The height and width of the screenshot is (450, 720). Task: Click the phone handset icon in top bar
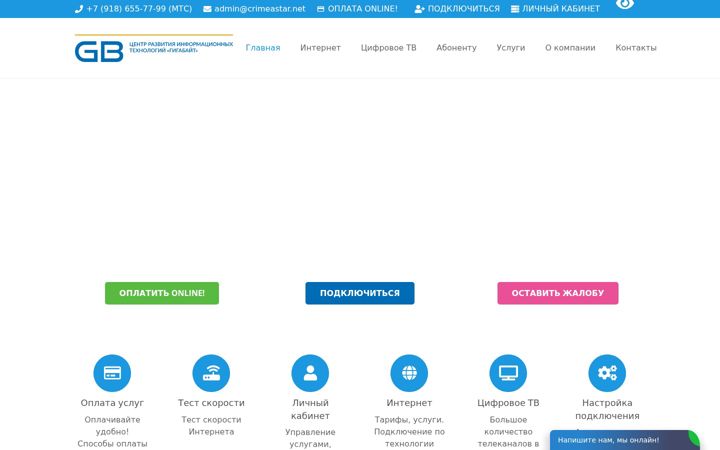[79, 9]
